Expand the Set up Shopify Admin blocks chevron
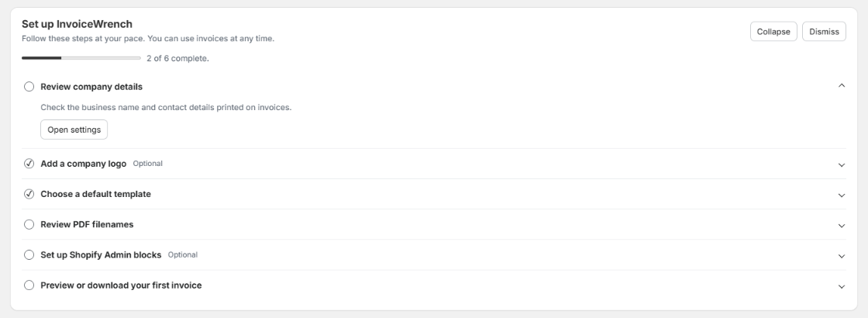This screenshot has height=318, width=868. [842, 256]
